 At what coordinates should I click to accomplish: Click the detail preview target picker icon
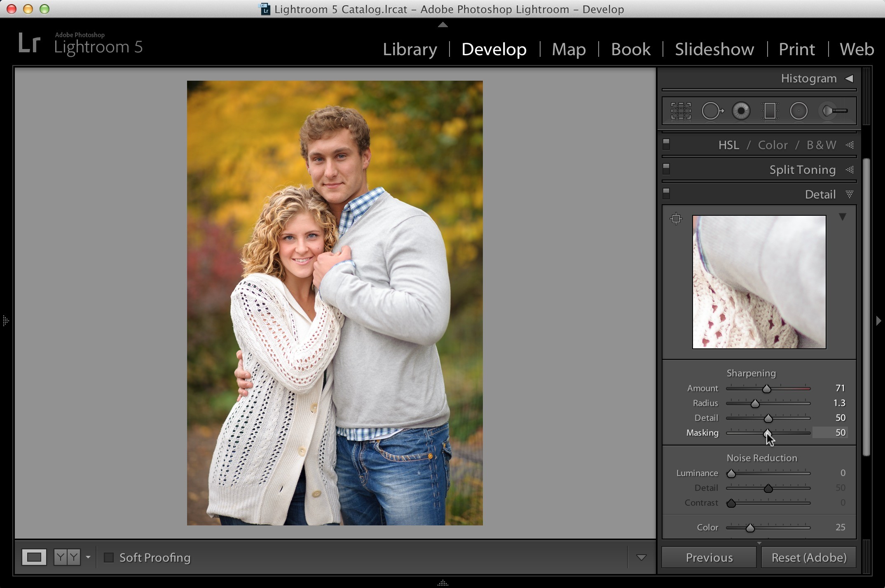pos(676,219)
